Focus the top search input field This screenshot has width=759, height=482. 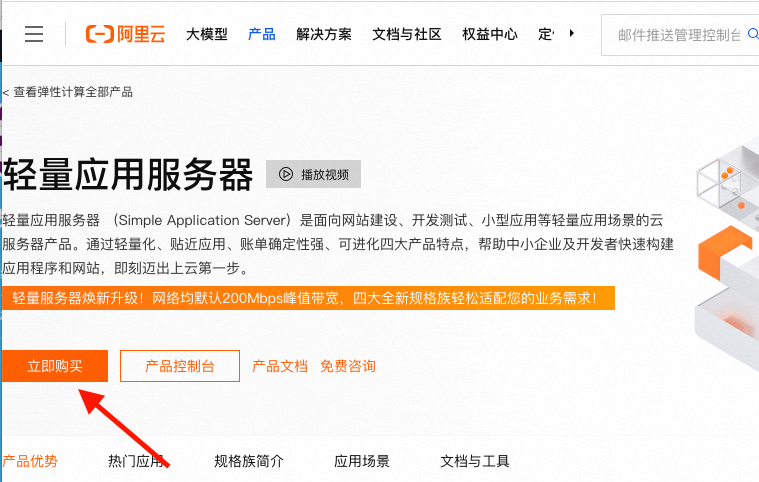(x=680, y=35)
